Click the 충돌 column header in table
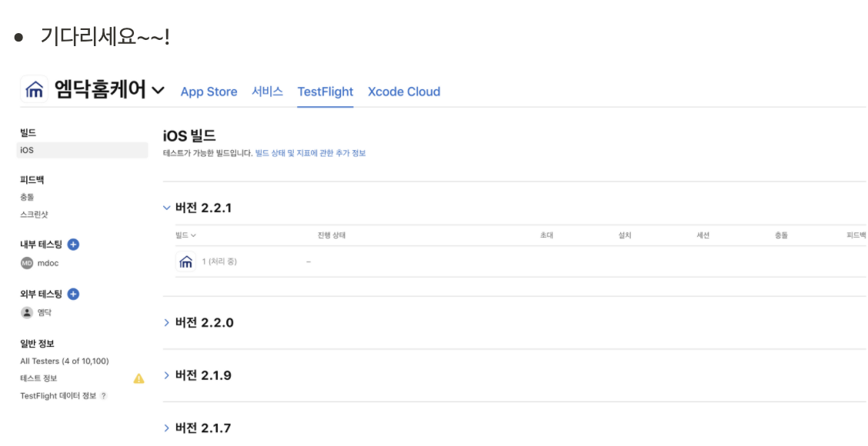This screenshot has width=868, height=446. point(781,235)
